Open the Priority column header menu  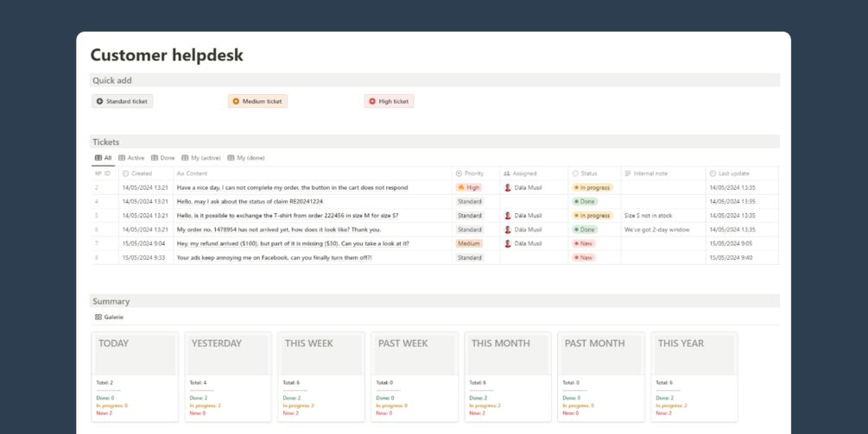[x=476, y=173]
